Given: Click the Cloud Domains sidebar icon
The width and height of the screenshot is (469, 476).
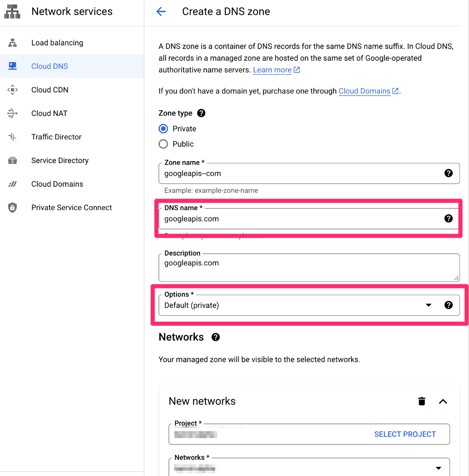Looking at the screenshot, I should pos(13,184).
